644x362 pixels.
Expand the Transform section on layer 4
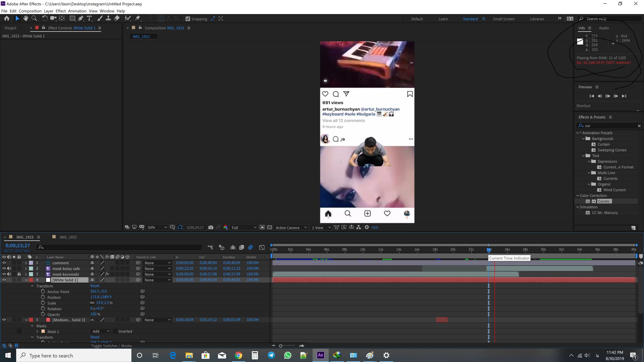pos(32,286)
